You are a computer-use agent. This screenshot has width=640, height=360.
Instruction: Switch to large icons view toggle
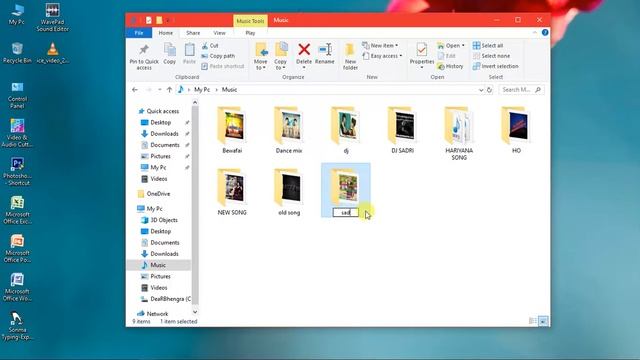[x=543, y=321]
